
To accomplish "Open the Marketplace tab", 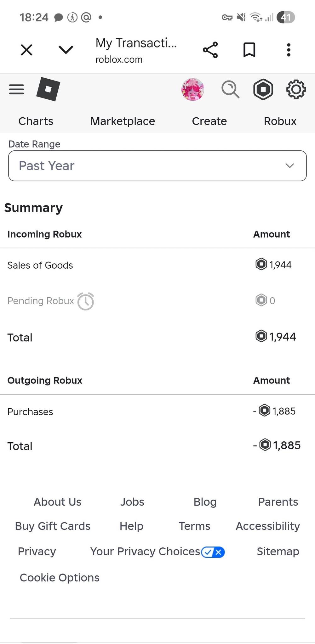I will pos(123,121).
